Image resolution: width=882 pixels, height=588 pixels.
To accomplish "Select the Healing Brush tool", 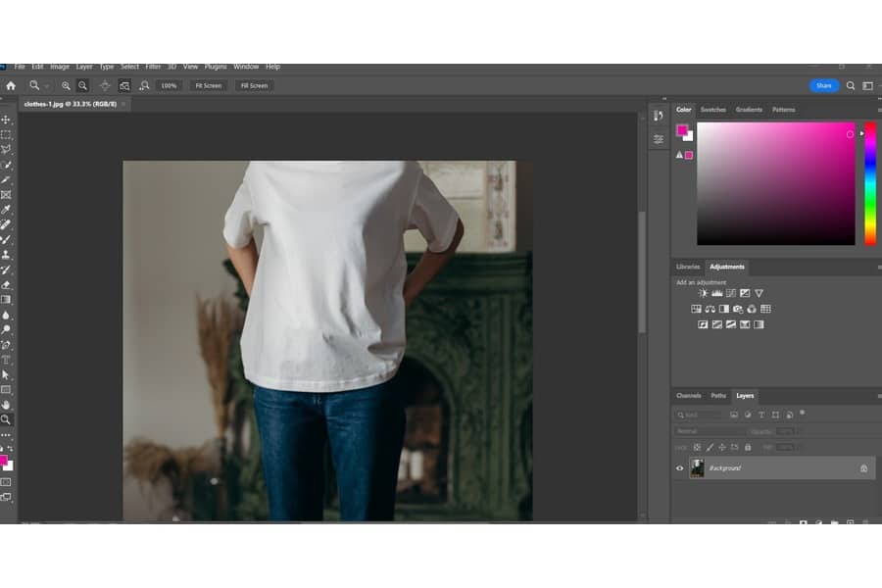I will [x=6, y=224].
